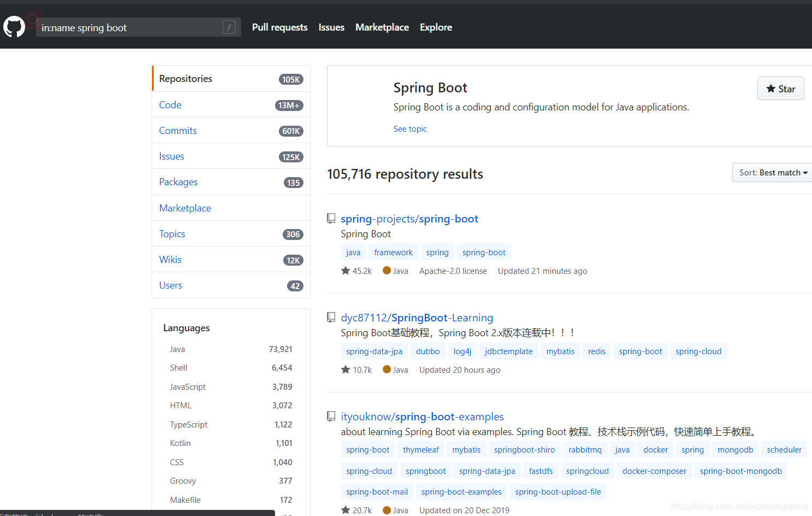The width and height of the screenshot is (812, 516).
Task: Open dyc87112/SpringBoot-Learning repository
Action: 417,318
